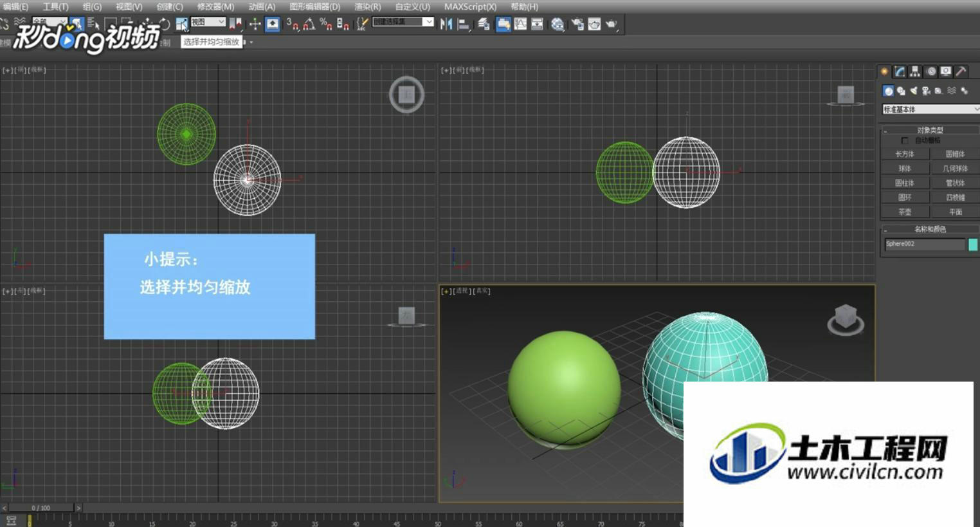Click the Use Pivot Point Center icon
Screen dimensions: 980x527
click(235, 24)
